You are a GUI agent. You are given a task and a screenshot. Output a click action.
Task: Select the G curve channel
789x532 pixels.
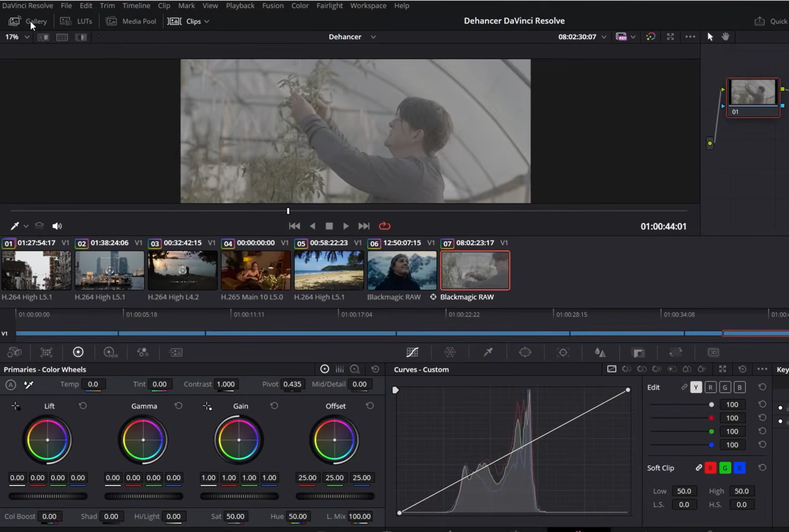point(724,387)
